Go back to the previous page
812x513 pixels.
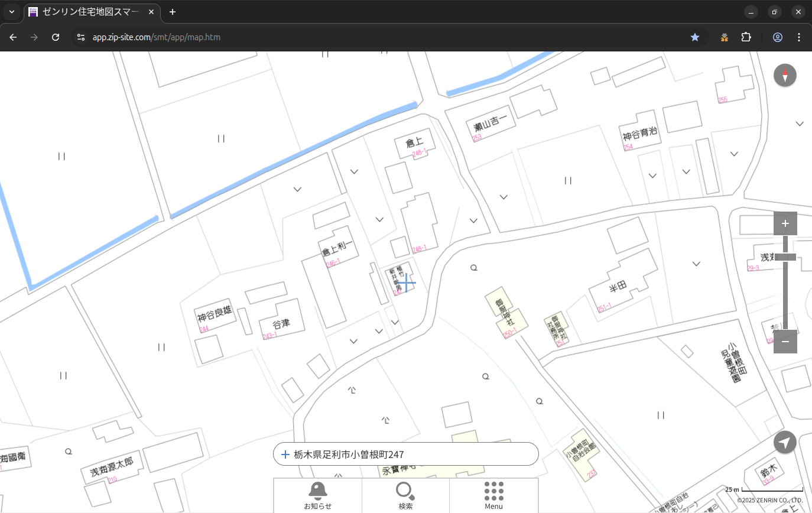(13, 37)
